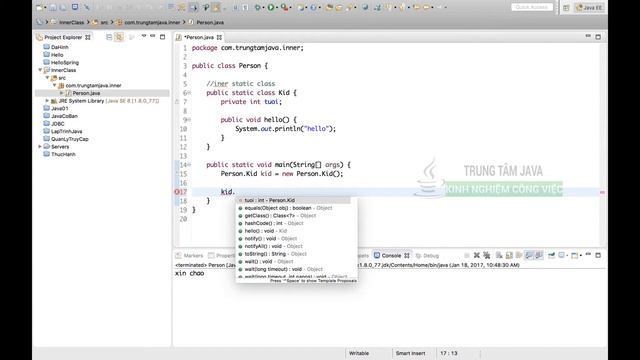The image size is (640, 360).
Task: Click Display Selected Console icon
Action: (x=562, y=256)
